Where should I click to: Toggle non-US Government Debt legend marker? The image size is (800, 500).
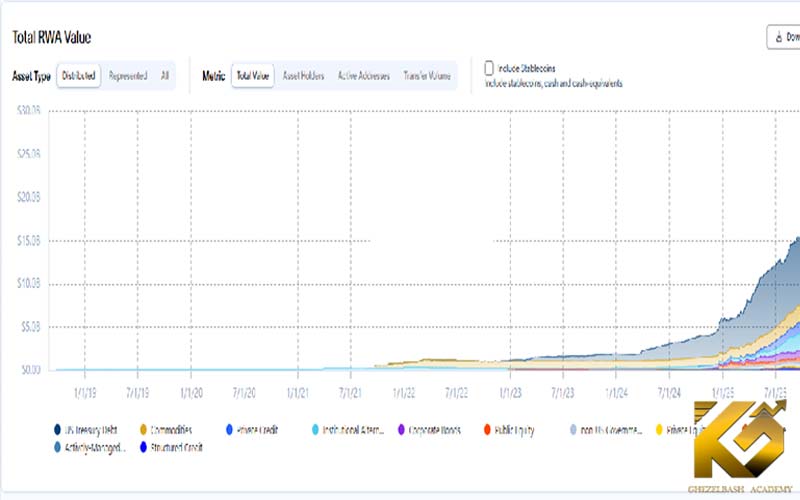click(573, 430)
